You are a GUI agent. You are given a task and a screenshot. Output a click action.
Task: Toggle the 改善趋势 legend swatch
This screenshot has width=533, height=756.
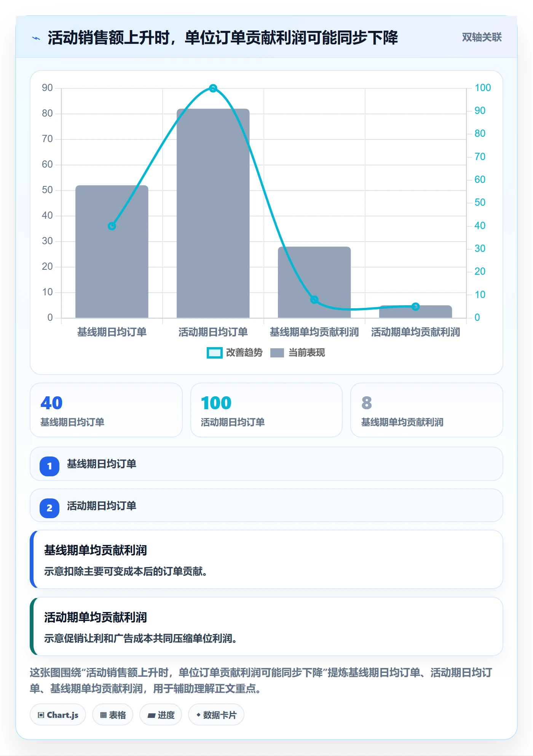point(214,353)
